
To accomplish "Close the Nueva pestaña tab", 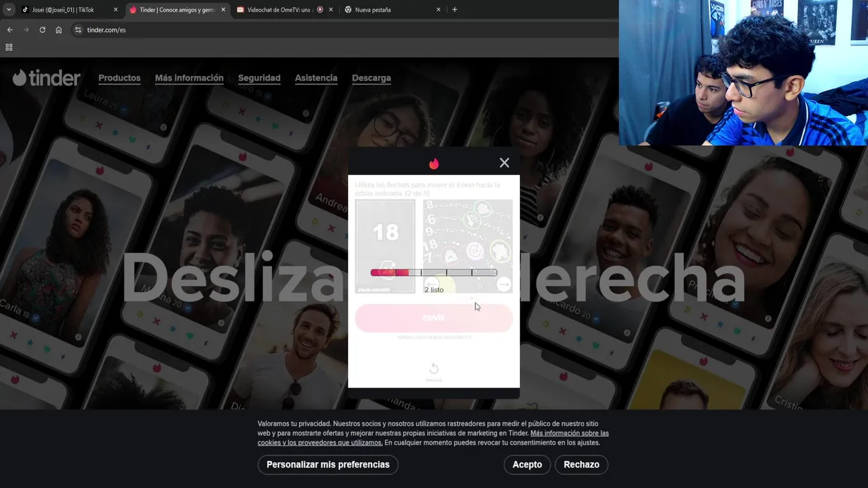I will [439, 9].
